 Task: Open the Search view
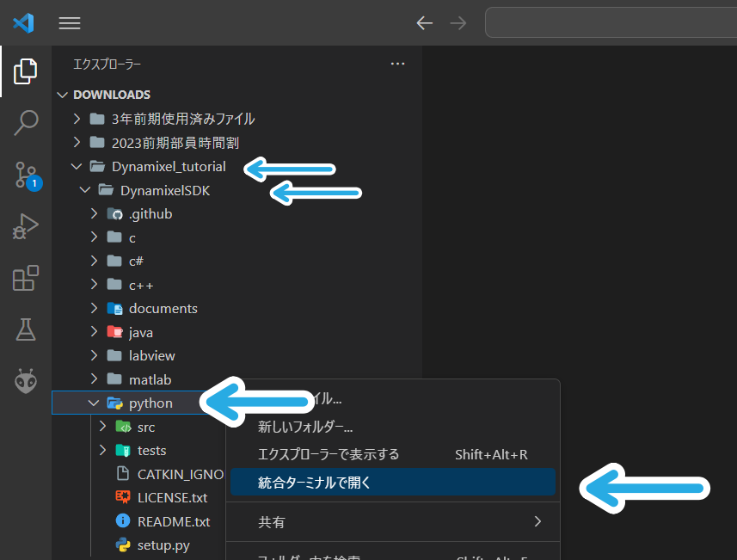coord(26,123)
